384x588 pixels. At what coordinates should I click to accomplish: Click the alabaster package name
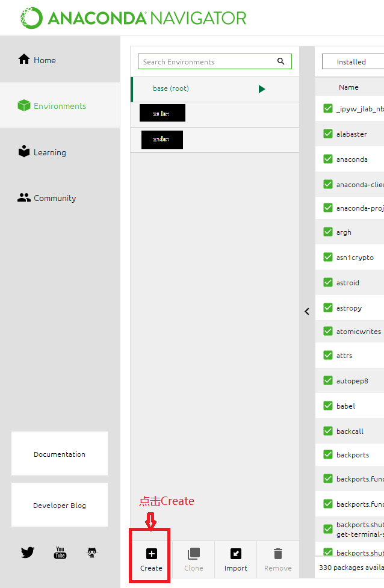(x=351, y=134)
